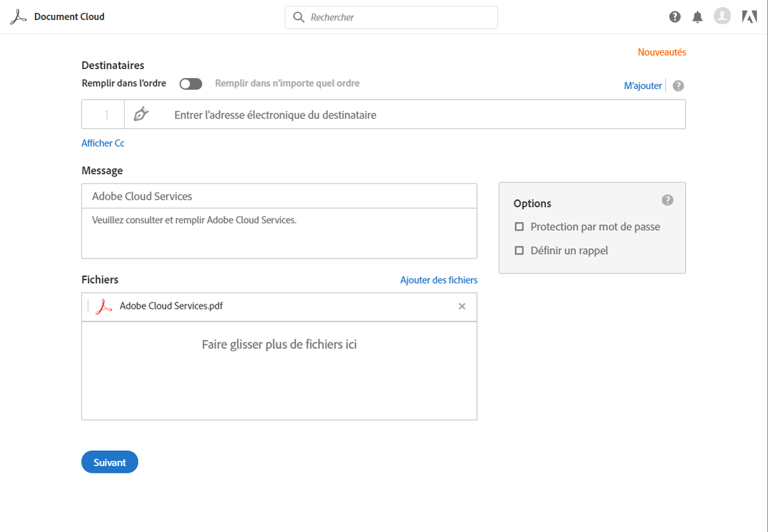768x532 pixels.
Task: Click the Adobe logo icon at top right
Action: coord(749,17)
